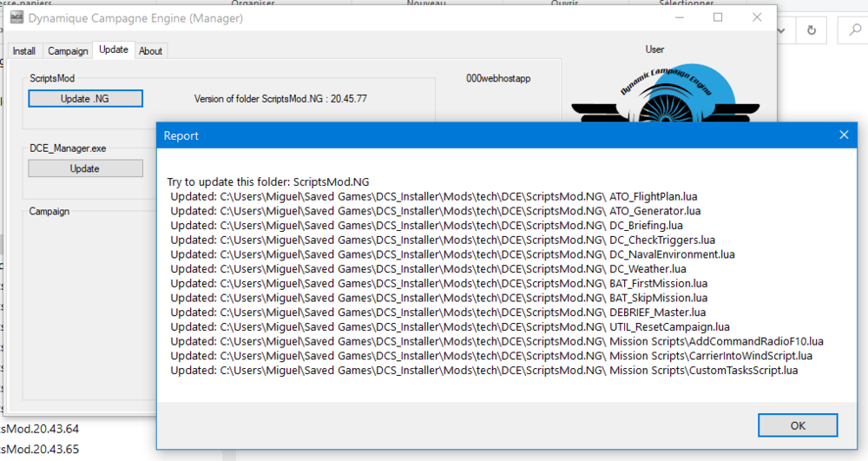Click the ScriptsMod group label
The width and height of the screenshot is (868, 461).
(x=52, y=78)
